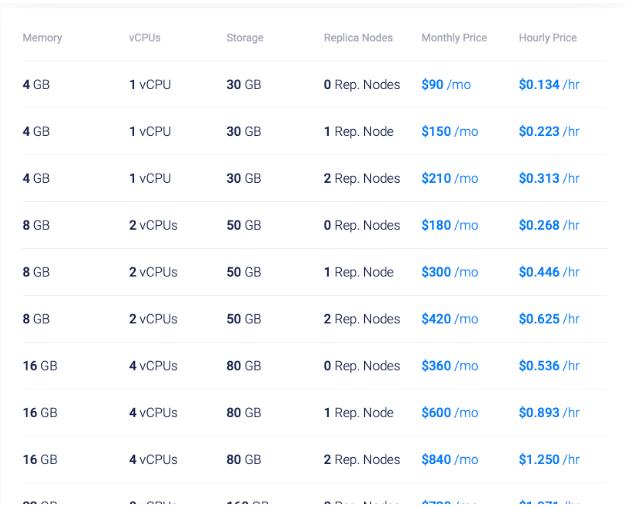This screenshot has height=508, width=625.
Task: Click the $0.893 /hr hourly price
Action: tap(549, 413)
